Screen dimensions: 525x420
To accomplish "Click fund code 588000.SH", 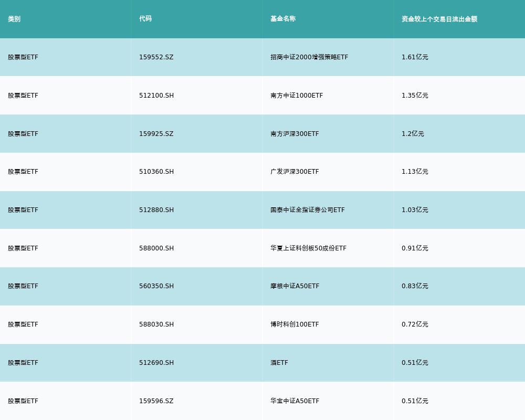I will 156,248.
